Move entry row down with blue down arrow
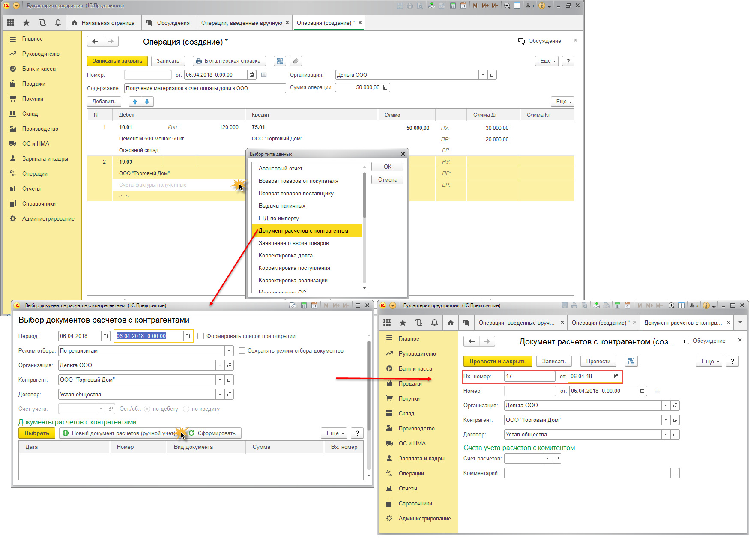756x538 pixels. (x=147, y=102)
